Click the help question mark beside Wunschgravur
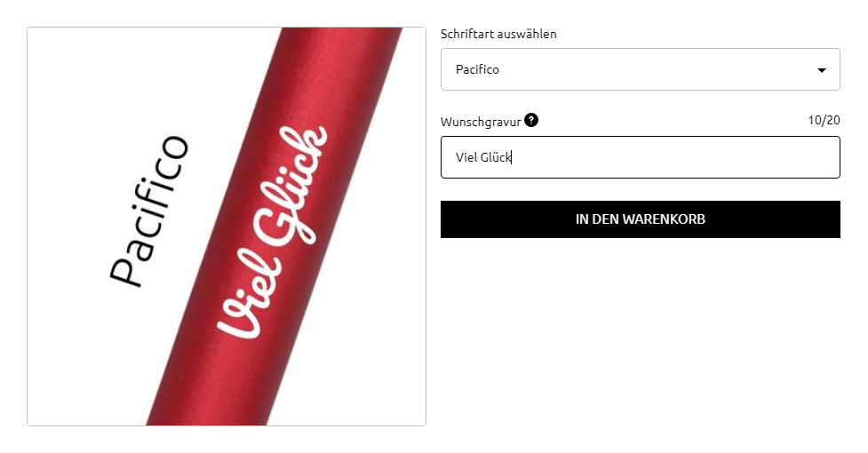The image size is (868, 453). coord(531,120)
